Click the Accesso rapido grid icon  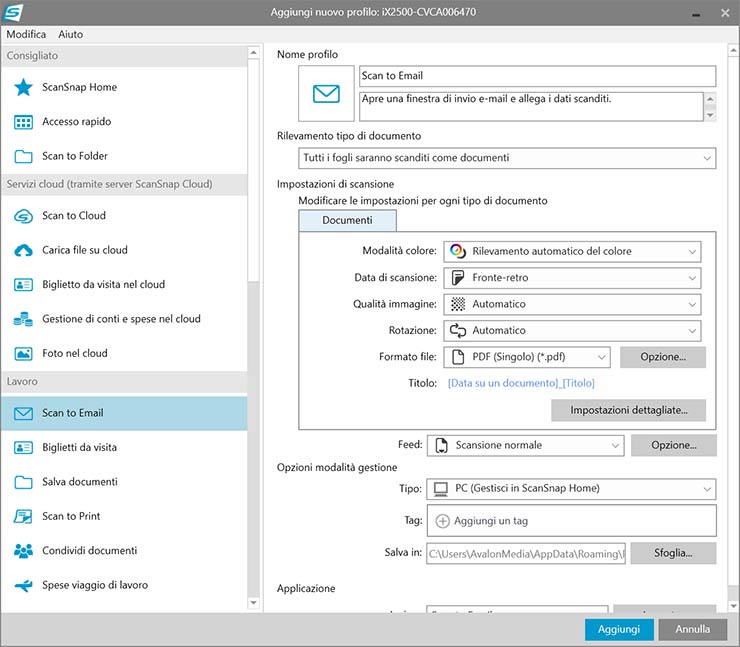click(x=23, y=122)
